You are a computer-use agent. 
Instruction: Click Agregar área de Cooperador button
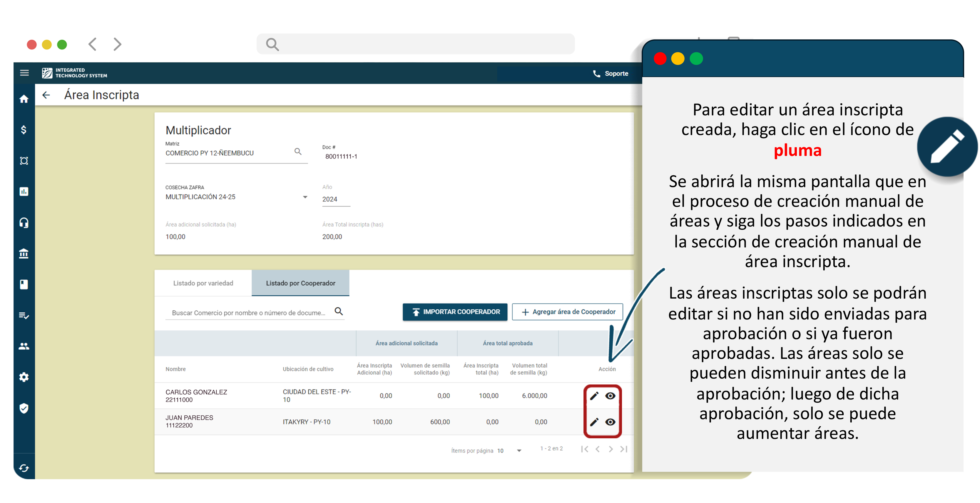tap(567, 312)
